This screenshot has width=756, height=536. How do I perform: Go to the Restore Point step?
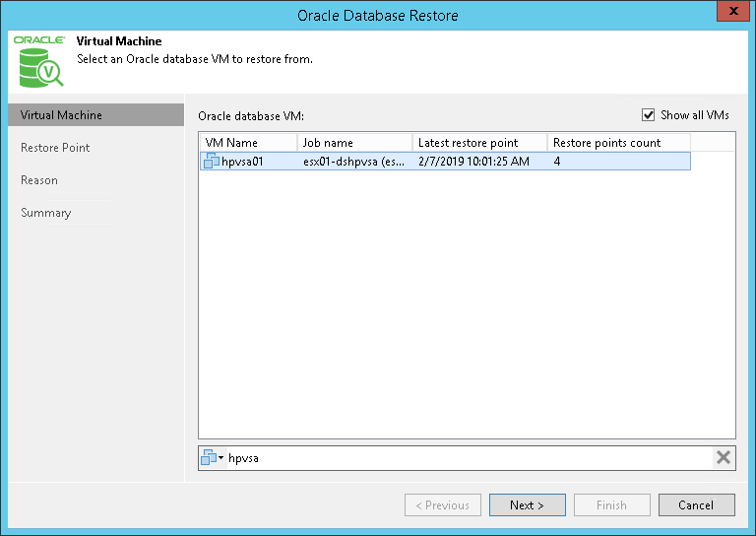coord(55,148)
